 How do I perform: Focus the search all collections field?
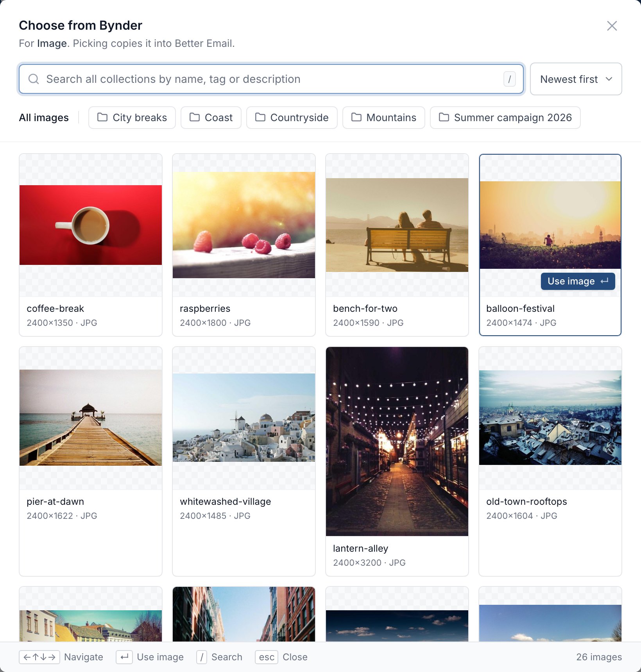pyautogui.click(x=271, y=79)
